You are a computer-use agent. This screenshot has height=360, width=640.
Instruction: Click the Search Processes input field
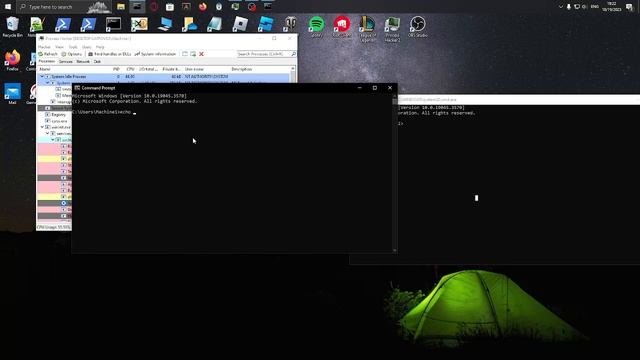263,54
